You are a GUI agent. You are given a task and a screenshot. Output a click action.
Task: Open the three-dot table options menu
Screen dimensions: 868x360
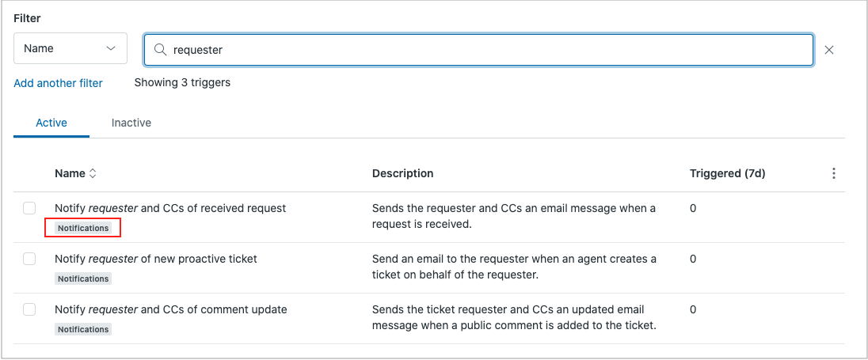pos(833,173)
